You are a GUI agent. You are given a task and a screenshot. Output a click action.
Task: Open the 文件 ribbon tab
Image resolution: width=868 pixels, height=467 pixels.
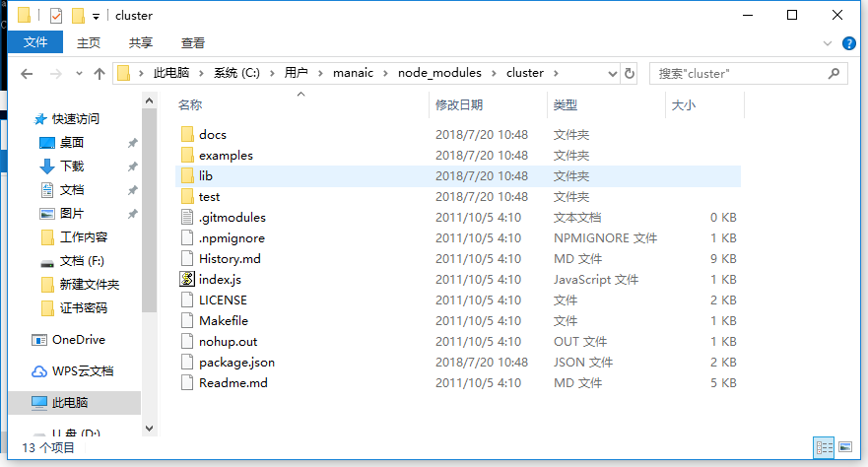pos(35,42)
